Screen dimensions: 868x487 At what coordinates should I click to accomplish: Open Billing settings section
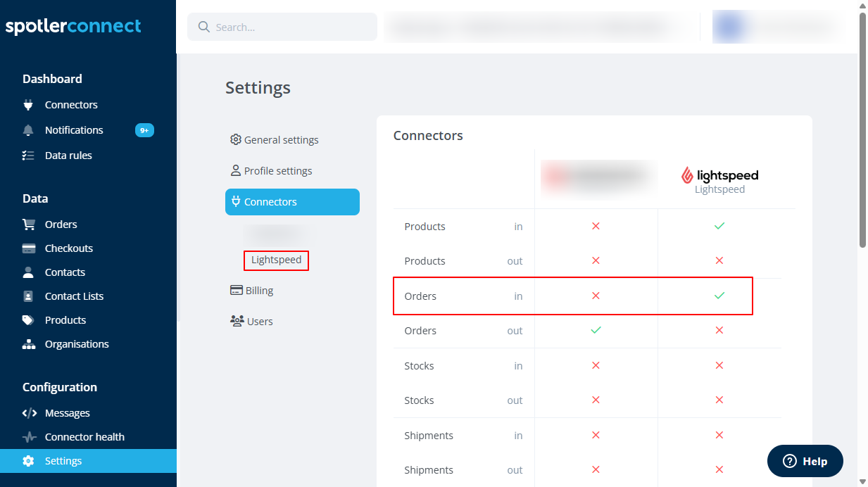(x=251, y=291)
